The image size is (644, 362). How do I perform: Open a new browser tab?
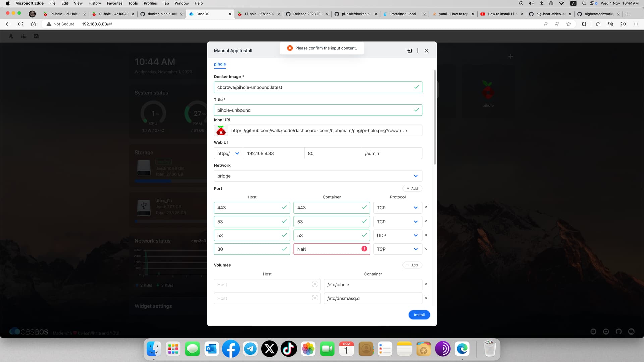click(x=628, y=14)
